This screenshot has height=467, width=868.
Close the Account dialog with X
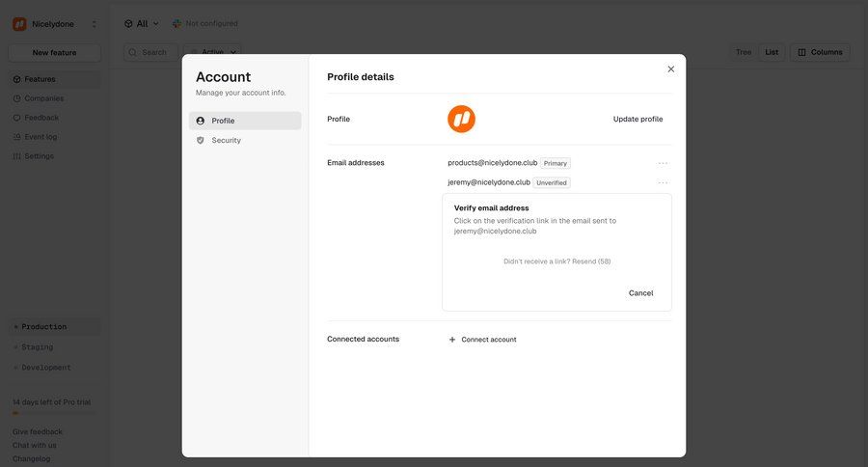pos(670,69)
